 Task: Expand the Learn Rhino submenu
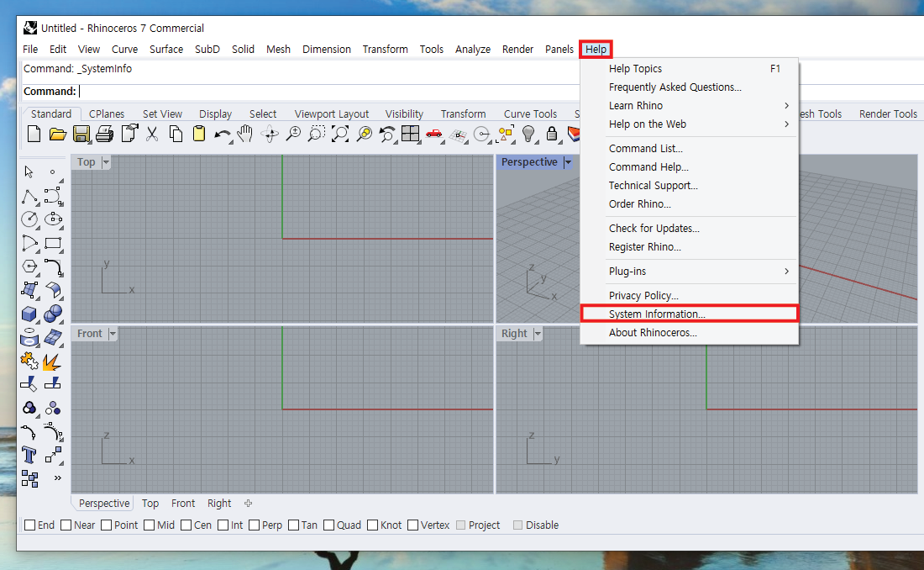(x=690, y=106)
